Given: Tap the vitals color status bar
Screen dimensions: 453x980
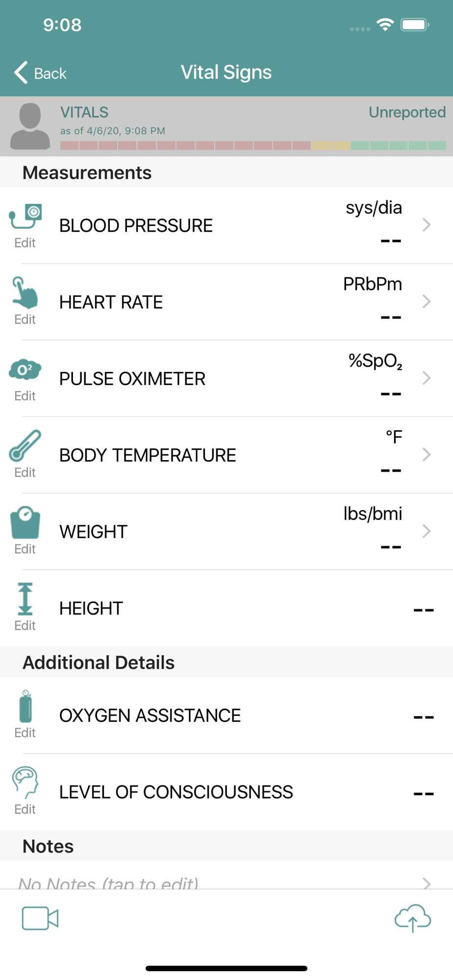Looking at the screenshot, I should (253, 146).
